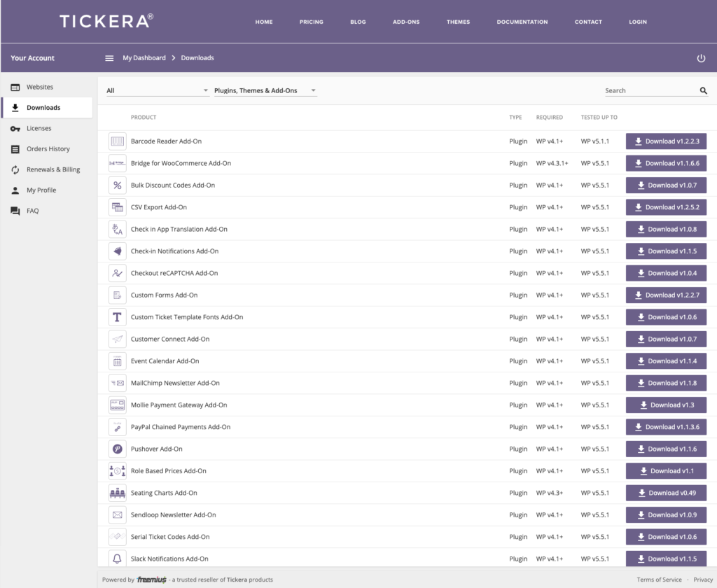Open the DOCUMENTATION navigation menu item
Viewport: 717px width, 588px height.
click(522, 22)
